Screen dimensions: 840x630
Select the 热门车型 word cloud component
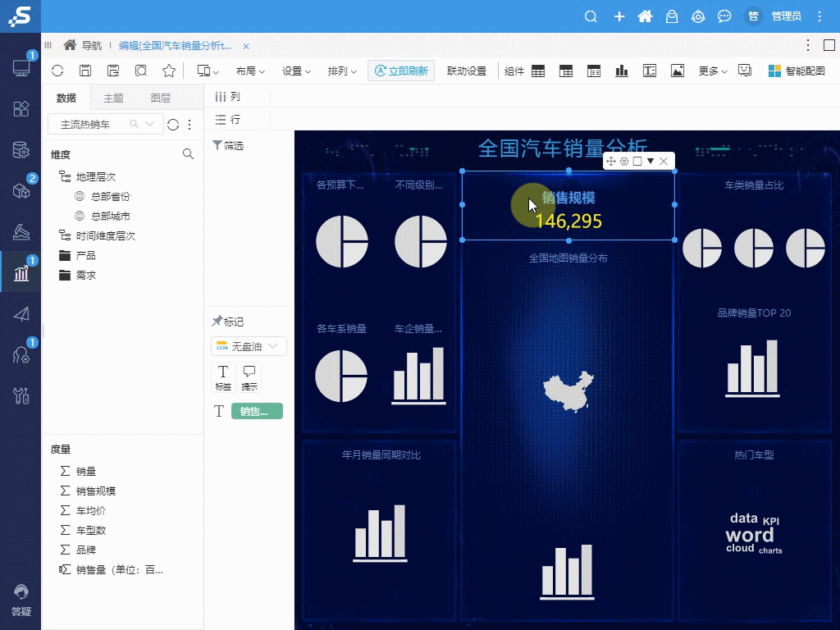click(x=755, y=531)
